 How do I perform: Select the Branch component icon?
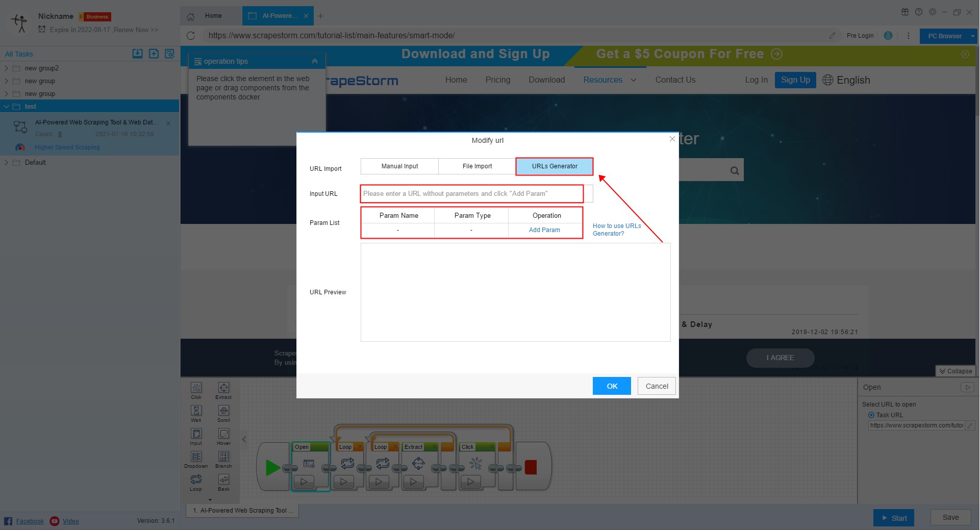click(223, 457)
